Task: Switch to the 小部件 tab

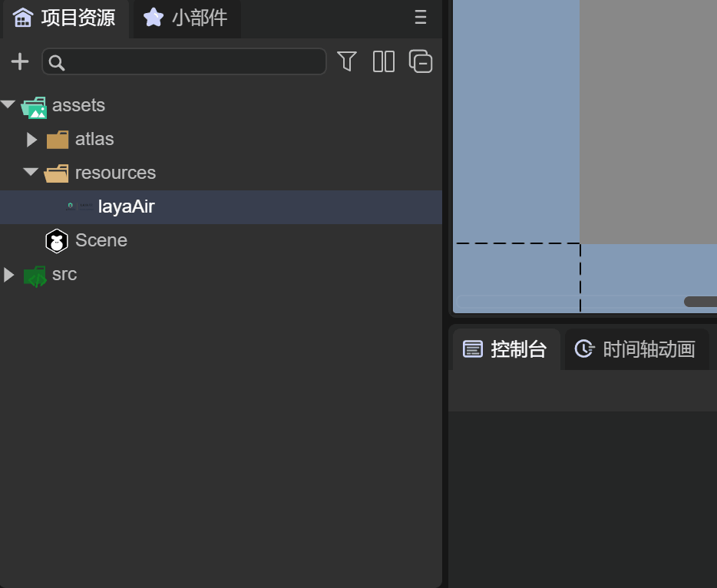Action: pyautogui.click(x=186, y=18)
